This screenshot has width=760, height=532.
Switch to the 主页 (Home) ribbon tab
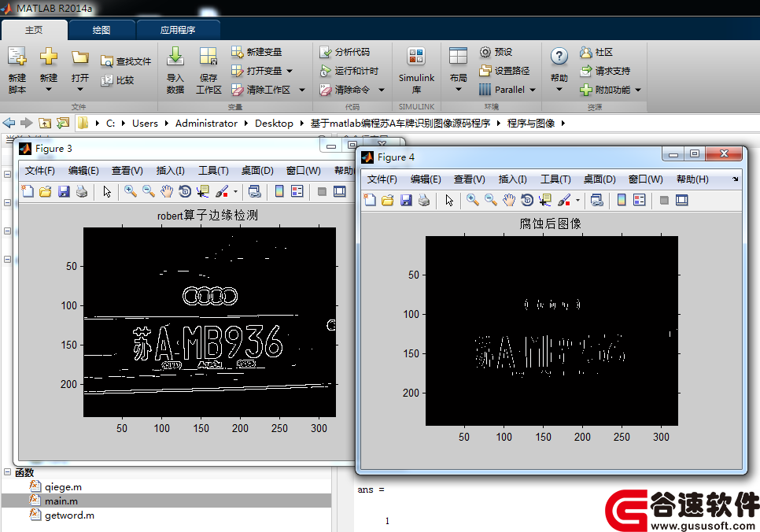coord(34,30)
